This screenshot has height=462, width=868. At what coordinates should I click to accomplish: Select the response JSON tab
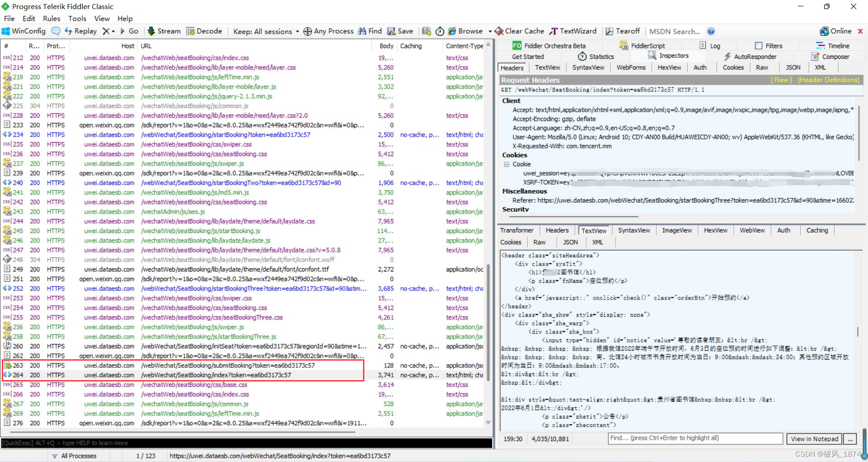[570, 242]
